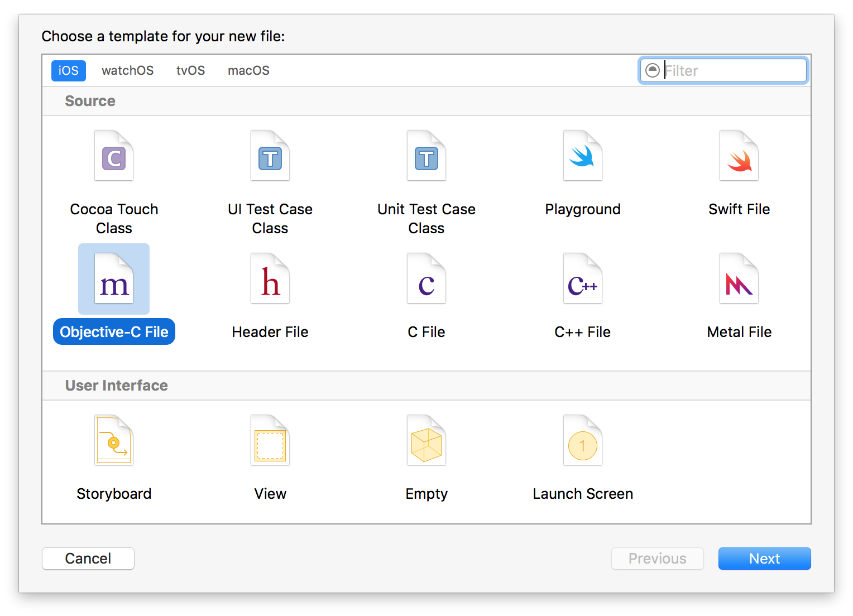Select the Playground template icon
The width and height of the screenshot is (853, 616).
tap(583, 156)
